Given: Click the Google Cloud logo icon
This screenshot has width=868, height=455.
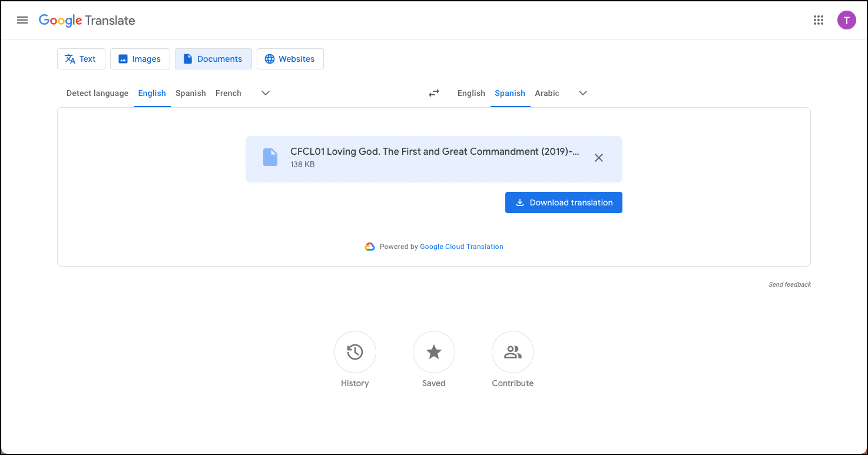Looking at the screenshot, I should click(x=370, y=247).
